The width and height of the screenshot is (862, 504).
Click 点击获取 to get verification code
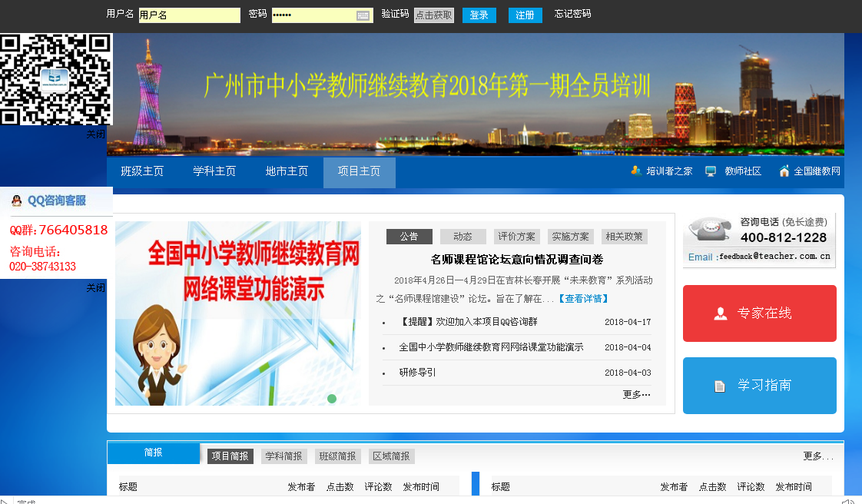tap(434, 15)
